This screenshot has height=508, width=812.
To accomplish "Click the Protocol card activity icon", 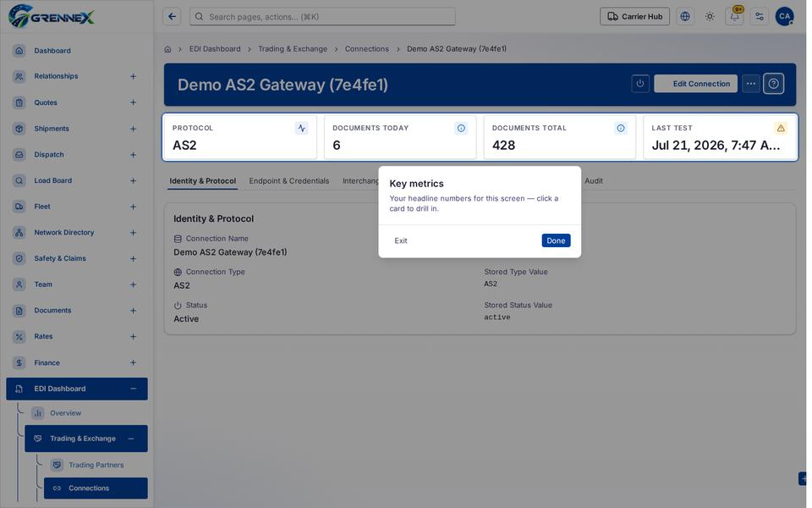I will click(301, 128).
